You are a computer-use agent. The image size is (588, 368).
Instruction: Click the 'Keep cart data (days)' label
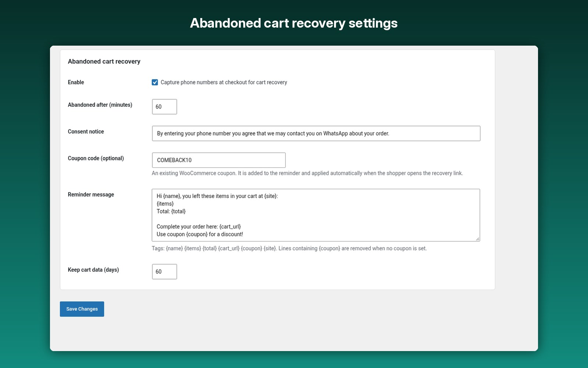tap(93, 270)
